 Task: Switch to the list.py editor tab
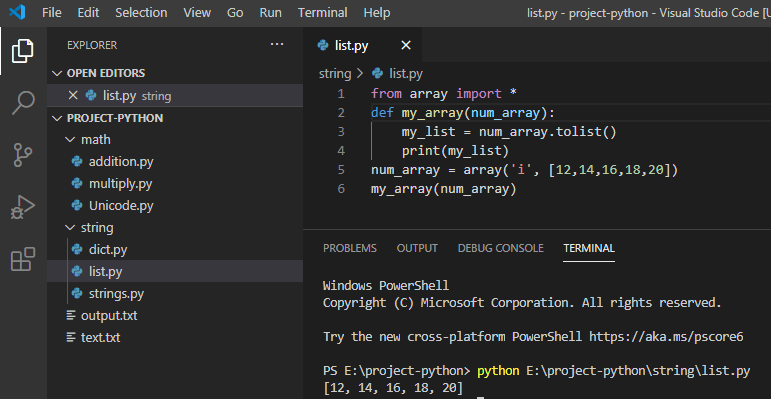(362, 46)
